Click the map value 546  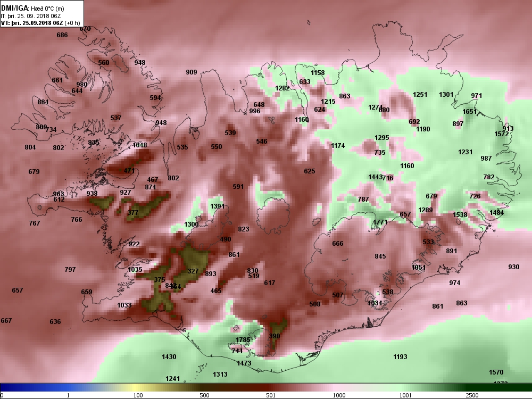(262, 141)
